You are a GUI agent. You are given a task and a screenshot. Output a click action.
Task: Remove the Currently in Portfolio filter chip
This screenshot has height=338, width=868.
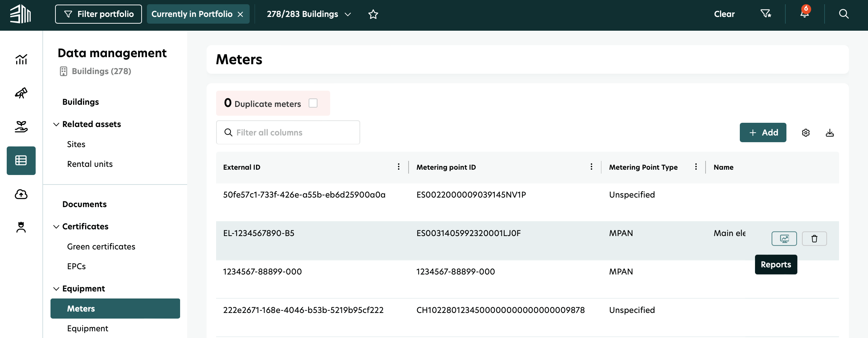point(240,14)
